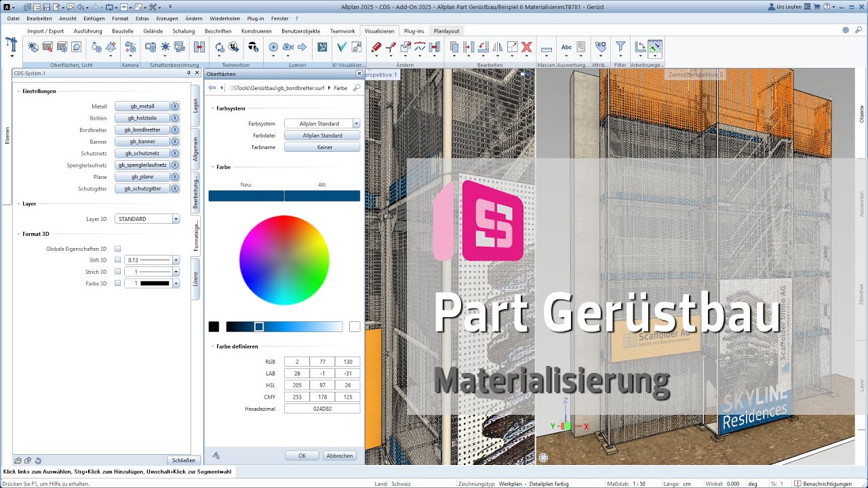
Task: Click the Abc text evaluation icon
Action: (567, 47)
